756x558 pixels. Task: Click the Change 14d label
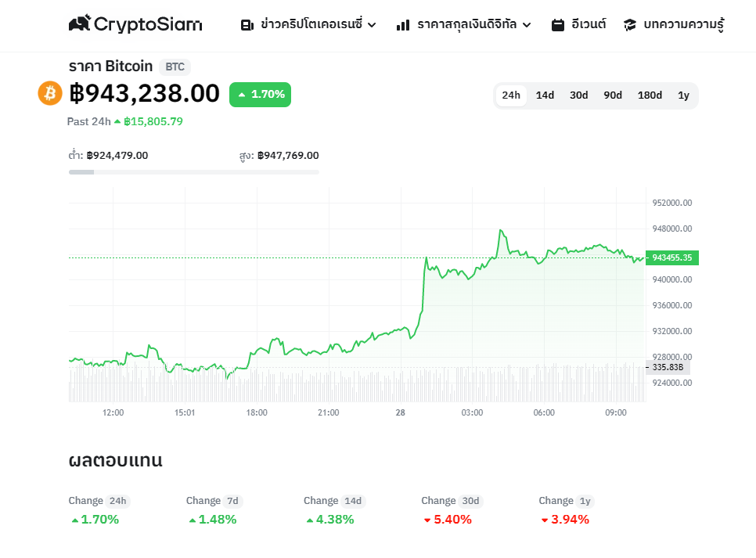click(335, 501)
